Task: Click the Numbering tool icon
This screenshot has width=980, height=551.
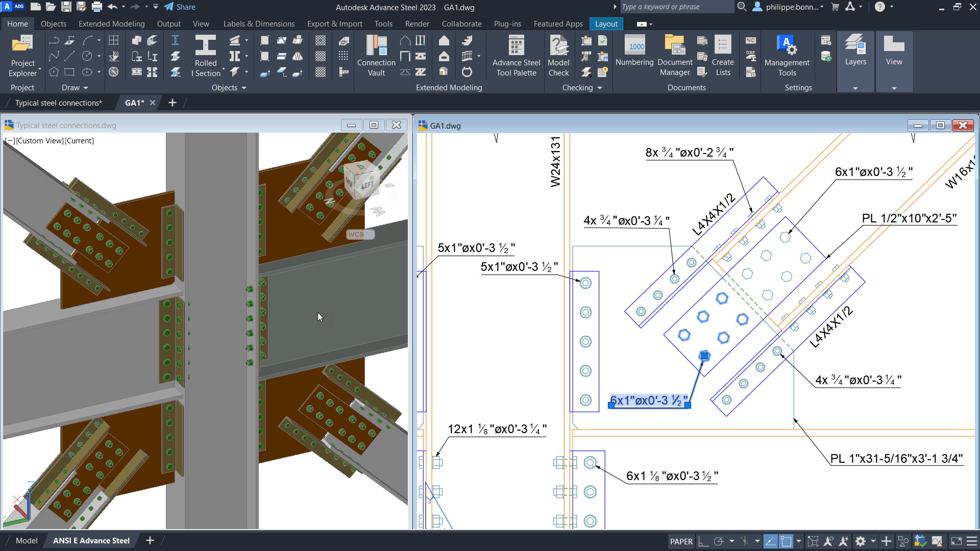Action: pos(634,45)
